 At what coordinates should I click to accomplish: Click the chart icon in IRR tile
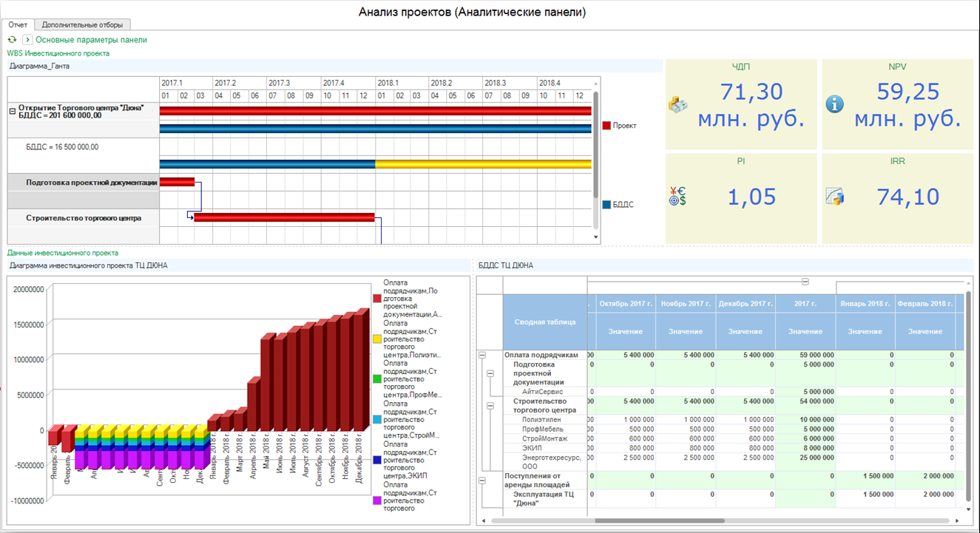pyautogui.click(x=834, y=197)
